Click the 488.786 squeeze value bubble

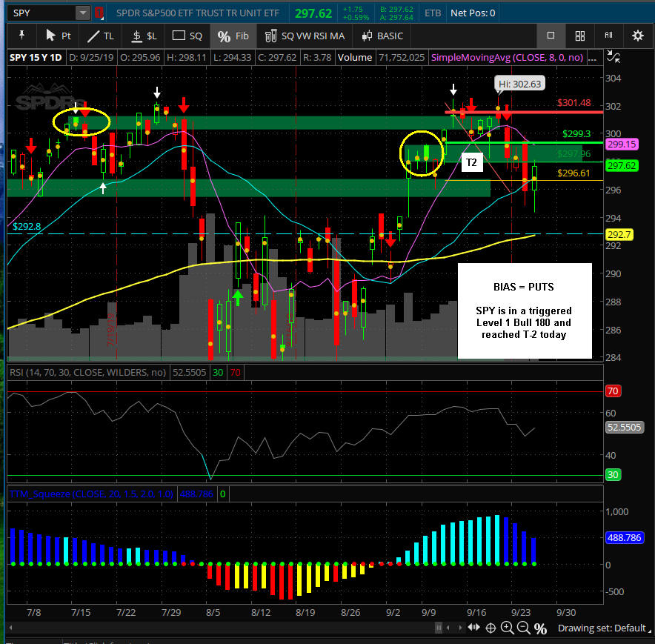[x=624, y=537]
